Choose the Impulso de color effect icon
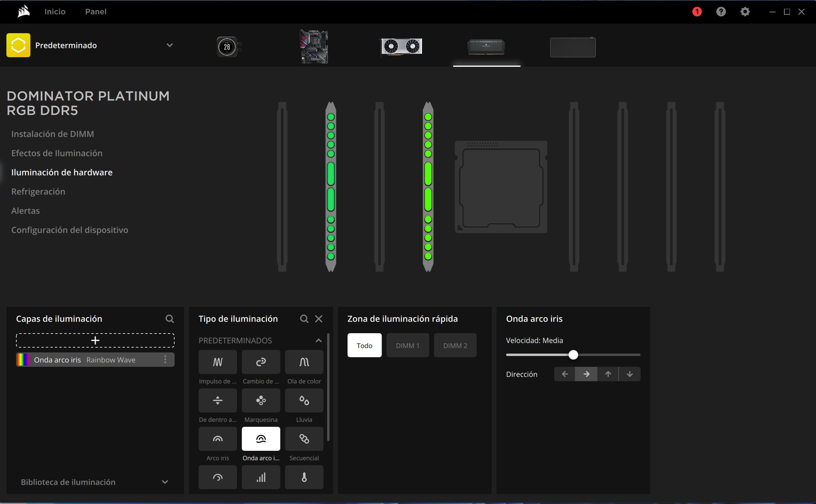Screen dimensions: 816x504 (218, 362)
